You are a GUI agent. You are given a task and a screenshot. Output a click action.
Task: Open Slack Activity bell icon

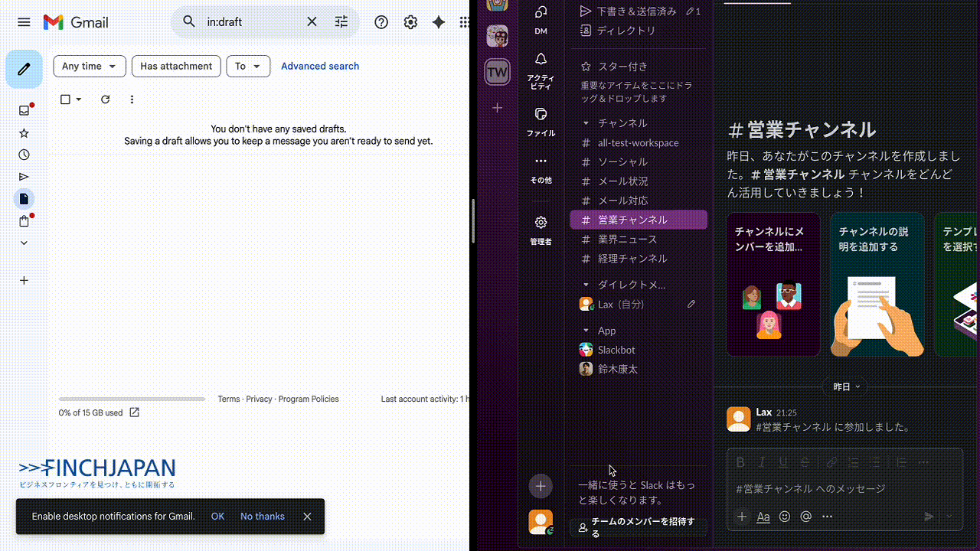click(x=541, y=60)
